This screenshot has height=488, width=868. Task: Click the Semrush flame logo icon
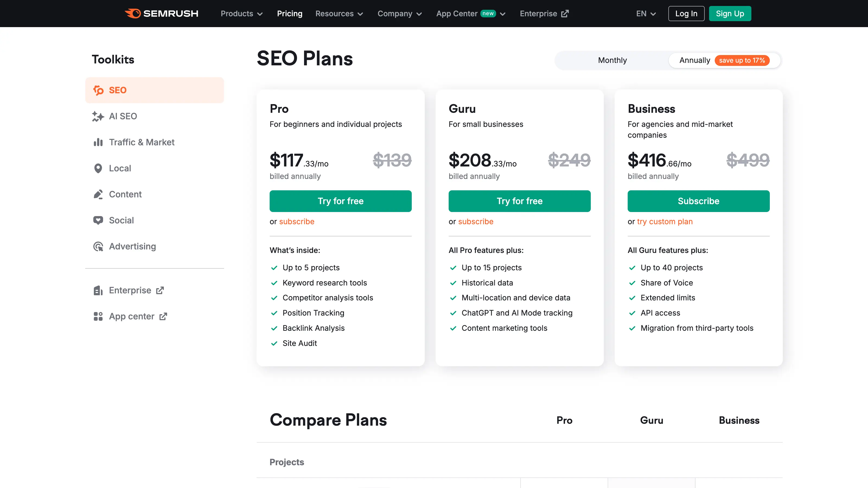(x=133, y=14)
